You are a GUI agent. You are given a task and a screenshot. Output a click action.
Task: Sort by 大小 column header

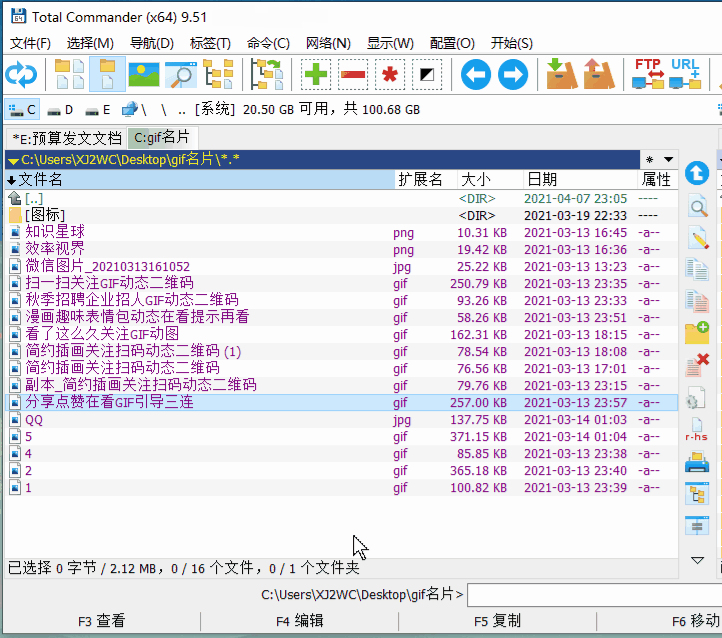click(490, 179)
